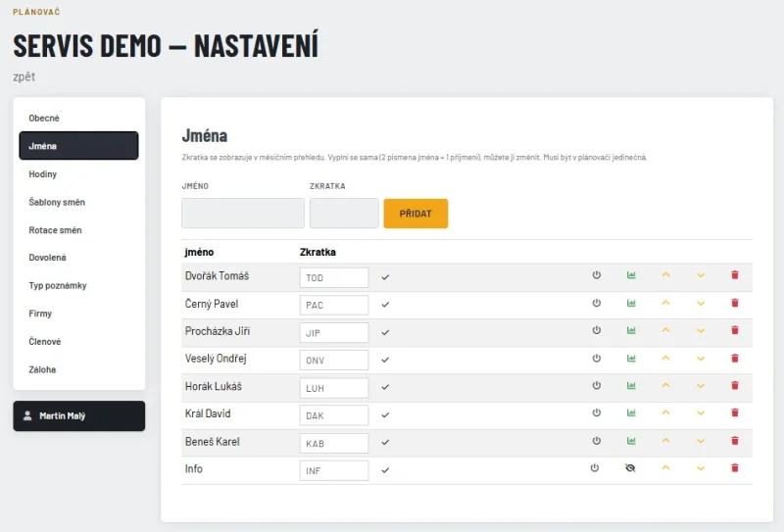
Task: Move Info up using the chevron
Action: [665, 468]
